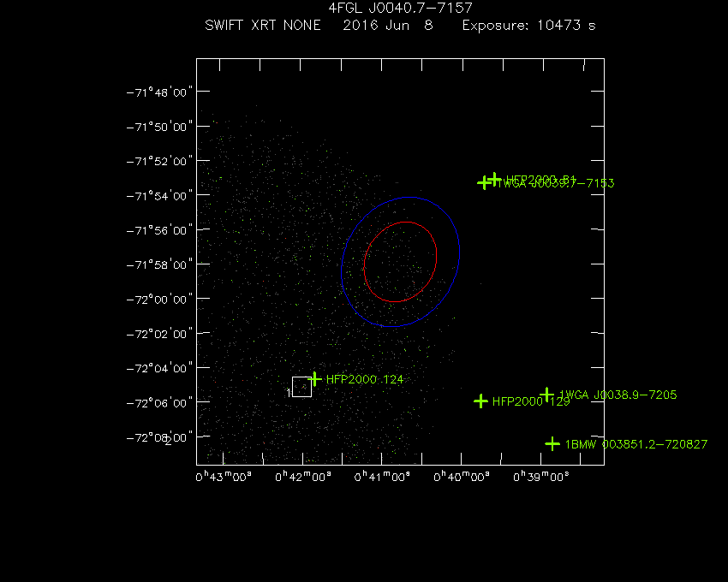Click the Exposure: 10473 s text
Viewport: 728px width, 582px height.
tap(528, 25)
